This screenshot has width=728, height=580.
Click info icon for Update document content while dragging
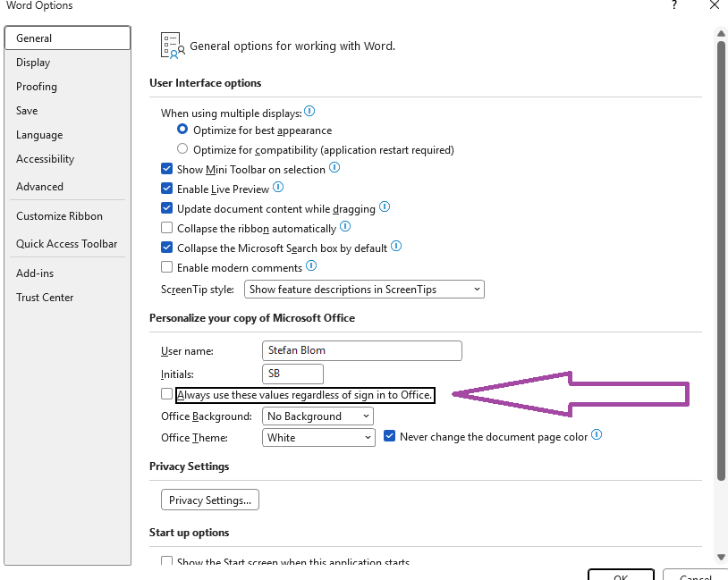click(x=385, y=206)
